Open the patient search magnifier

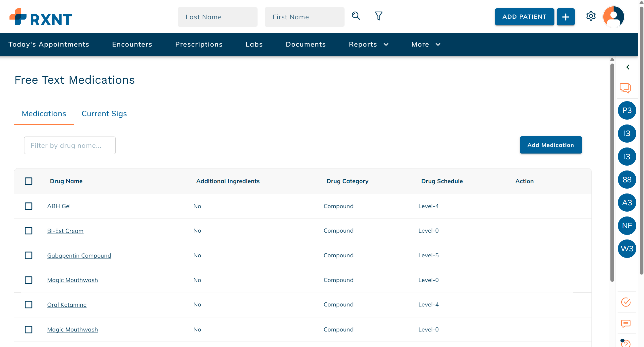(x=356, y=16)
